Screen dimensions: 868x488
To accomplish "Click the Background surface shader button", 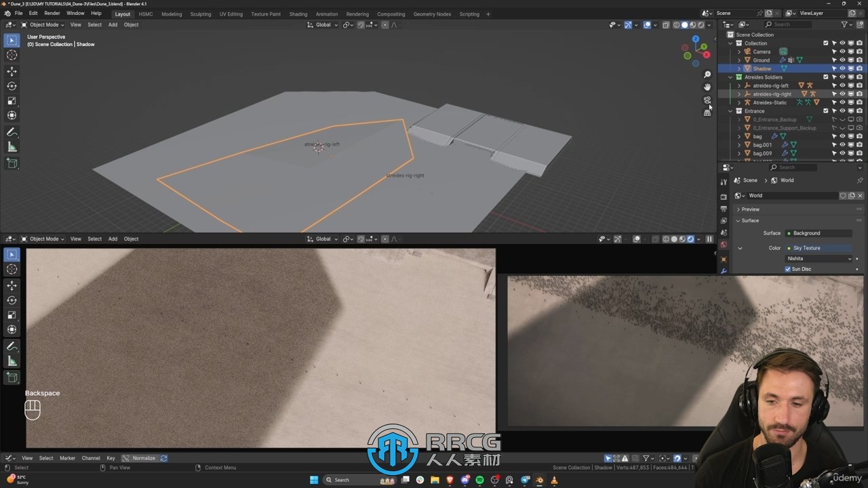I will 819,233.
